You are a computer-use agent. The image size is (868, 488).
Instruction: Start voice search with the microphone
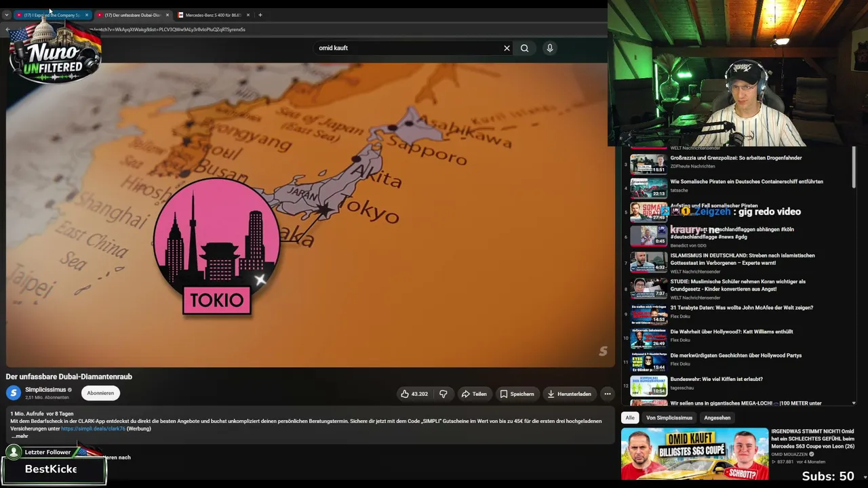[550, 48]
